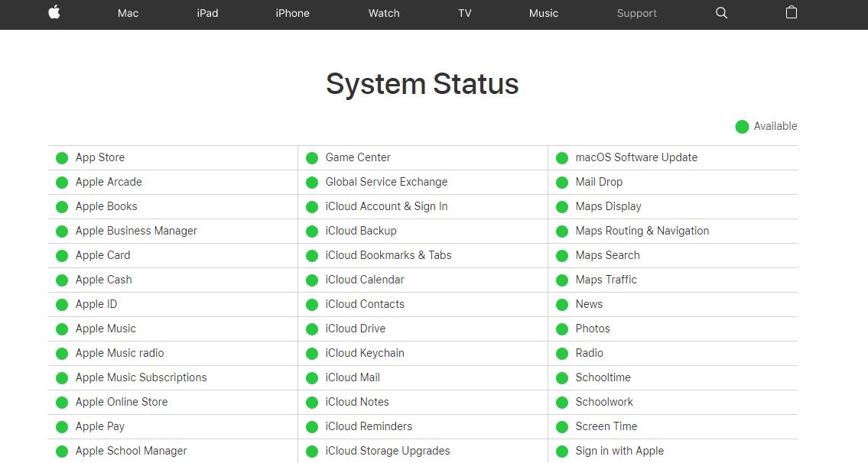The width and height of the screenshot is (868, 463).
Task: Click the System Status heading
Action: [x=422, y=84]
